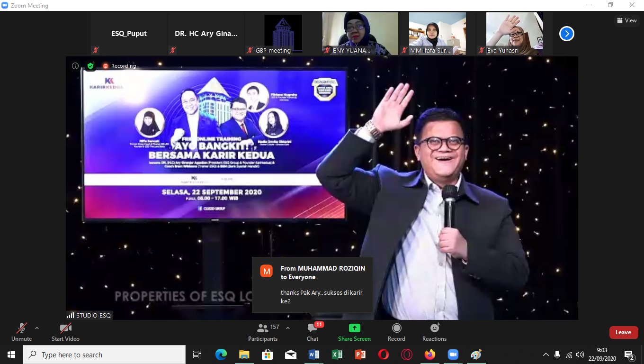Image resolution: width=644 pixels, height=364 pixels.
Task: Select the Eva Yunasri video thumbnail
Action: pos(514,33)
